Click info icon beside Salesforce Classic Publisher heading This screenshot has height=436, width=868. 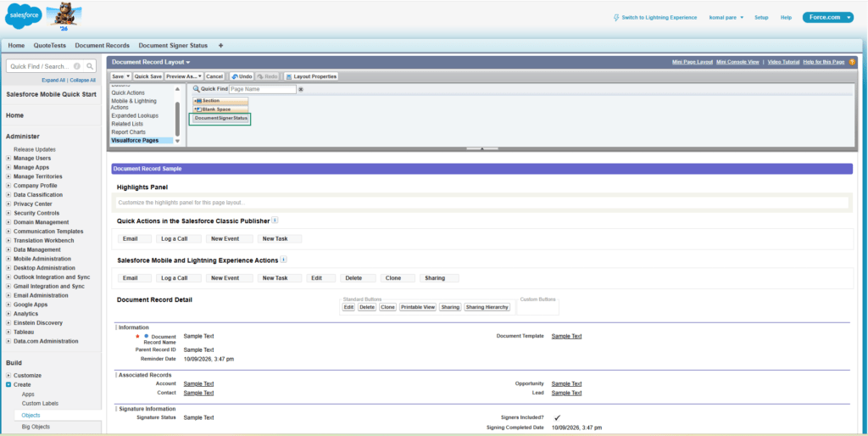coord(275,221)
